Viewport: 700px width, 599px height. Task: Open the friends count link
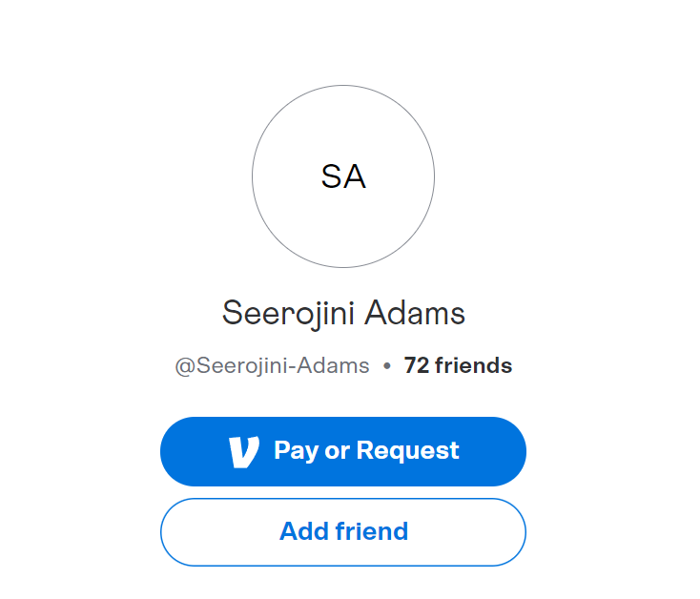(458, 365)
